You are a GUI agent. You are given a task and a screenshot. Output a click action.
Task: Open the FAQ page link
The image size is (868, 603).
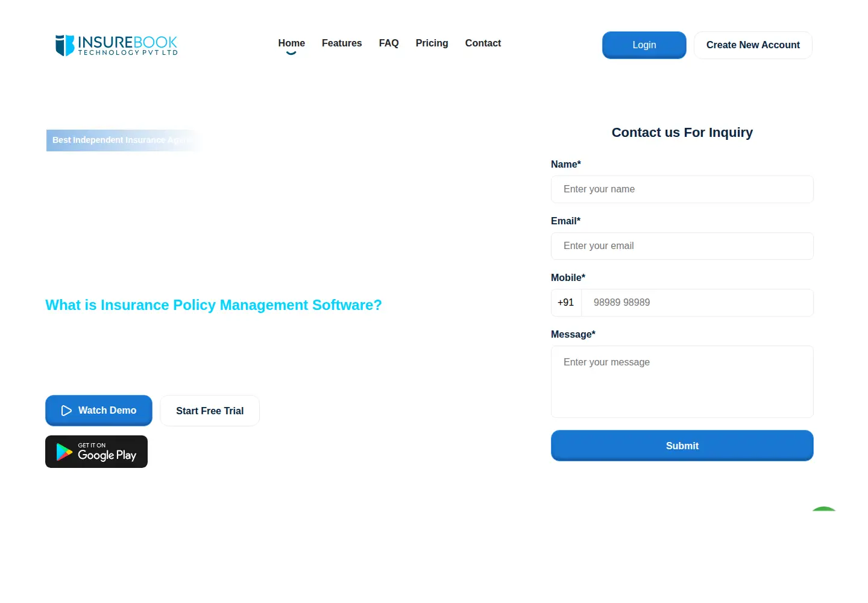[x=389, y=43]
